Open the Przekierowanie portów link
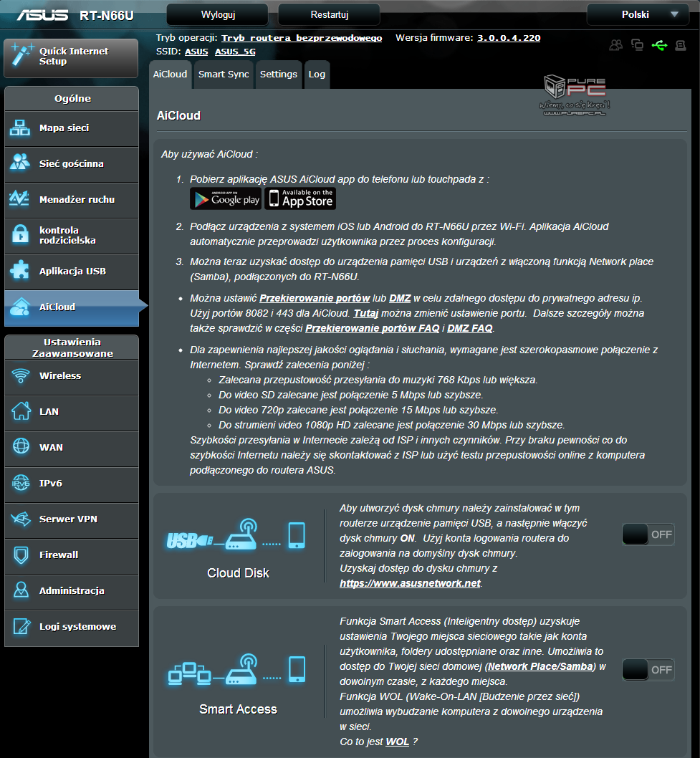Viewport: 700px width, 758px height. (315, 298)
